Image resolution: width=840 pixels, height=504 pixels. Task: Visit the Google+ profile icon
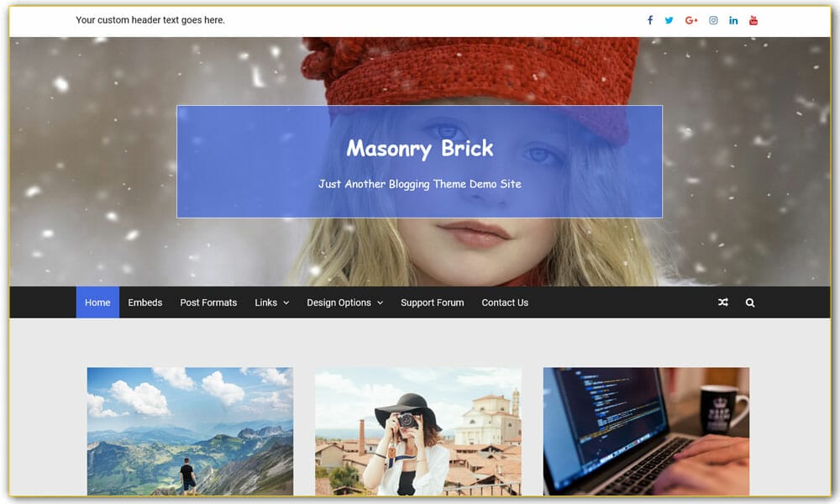click(x=690, y=19)
